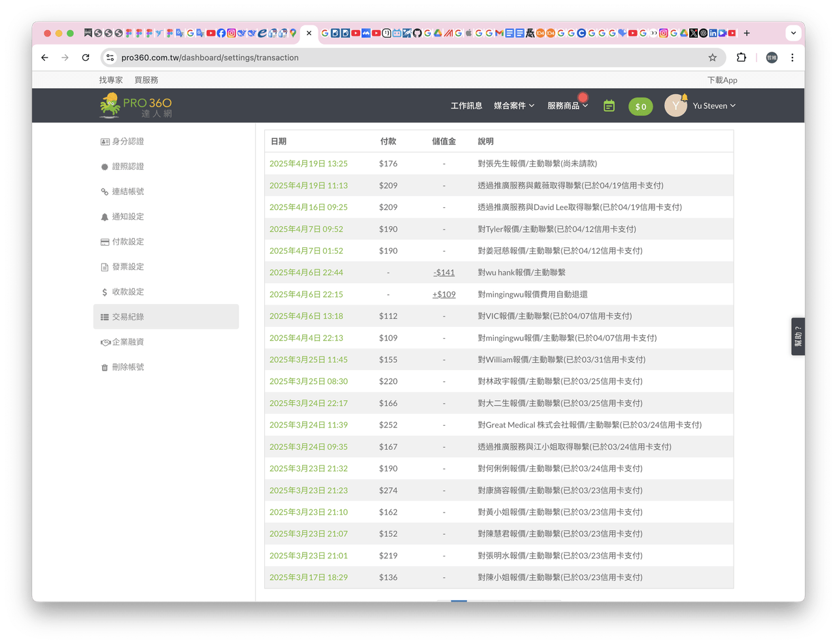The width and height of the screenshot is (837, 644).
Task: Open the 工作訊息 menu item
Action: tap(466, 106)
